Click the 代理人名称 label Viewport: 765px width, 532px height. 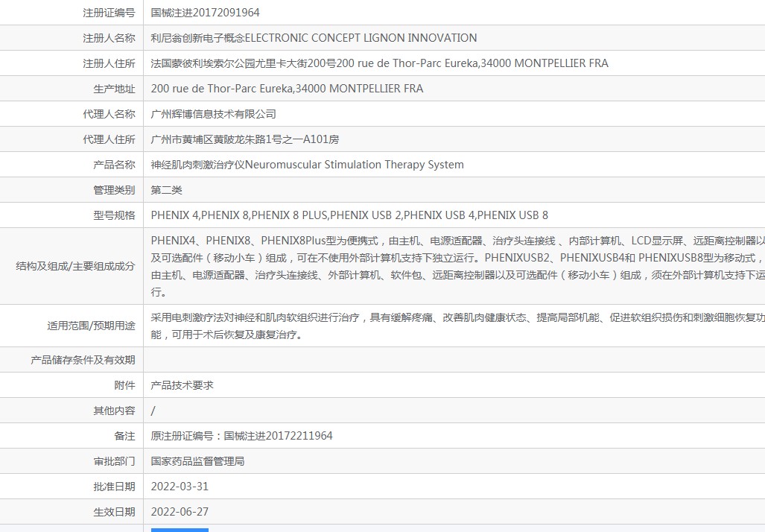click(109, 114)
